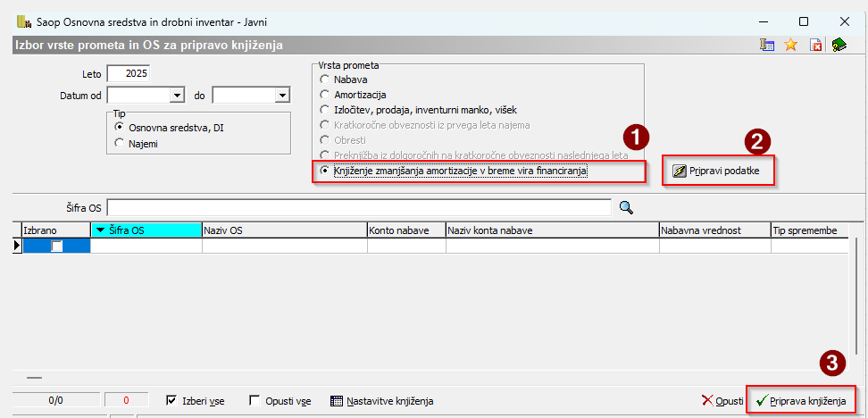
Task: Click the Šifra OS search input field
Action: tap(359, 207)
